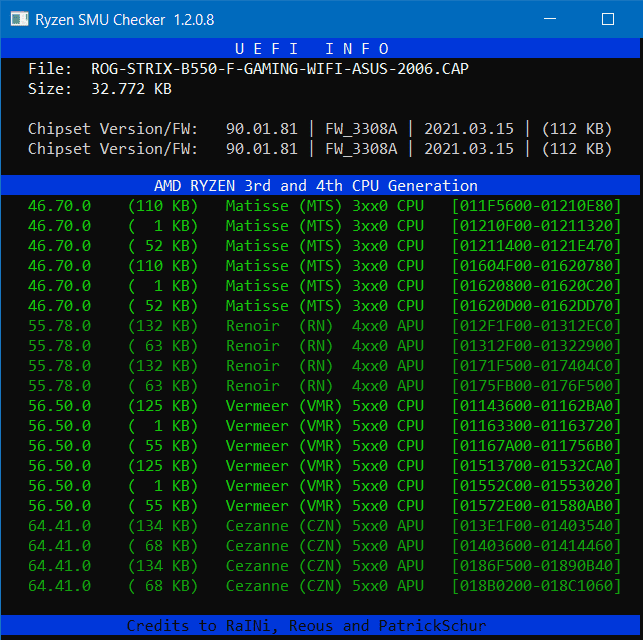Click '3xx0 CPU' in the [01620D00-0162DD70] row
Screen dimensions: 643x640
pos(388,306)
